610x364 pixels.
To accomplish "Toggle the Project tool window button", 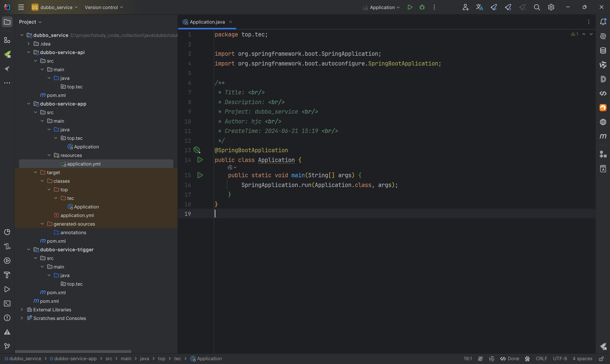I will pyautogui.click(x=7, y=22).
